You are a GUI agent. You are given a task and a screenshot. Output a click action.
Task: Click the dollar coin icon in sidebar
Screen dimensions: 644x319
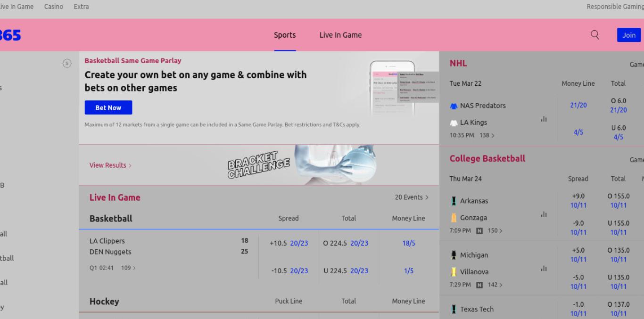pyautogui.click(x=67, y=63)
